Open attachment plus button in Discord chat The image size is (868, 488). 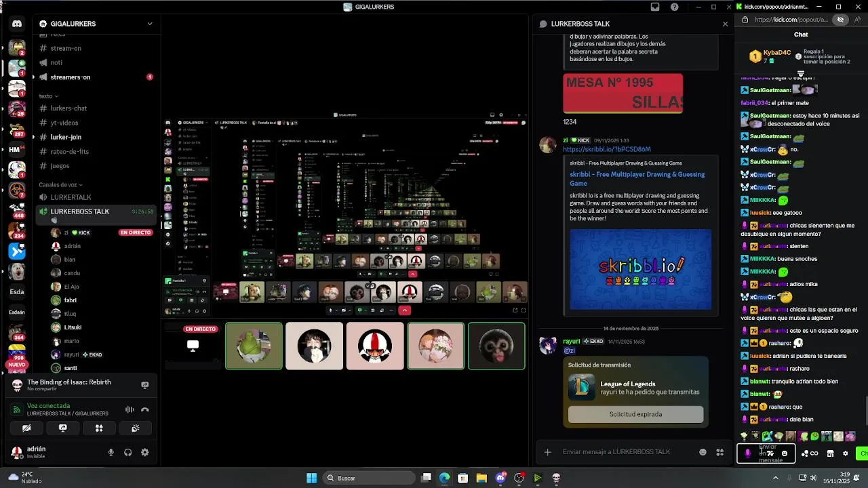pos(547,452)
